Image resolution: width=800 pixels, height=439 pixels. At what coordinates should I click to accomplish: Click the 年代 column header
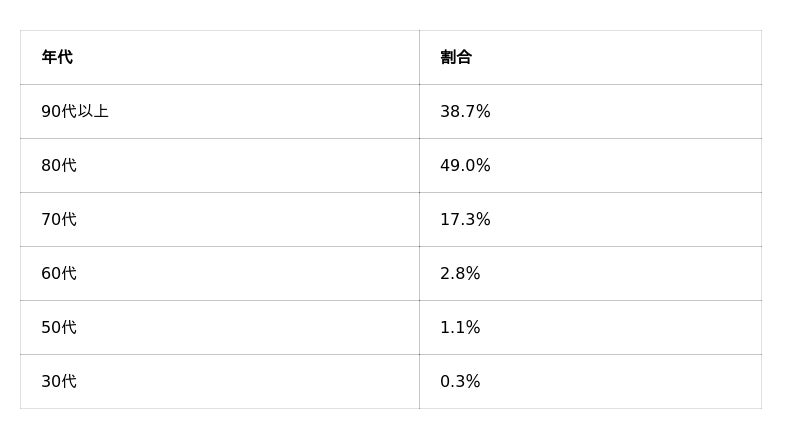[x=57, y=58]
